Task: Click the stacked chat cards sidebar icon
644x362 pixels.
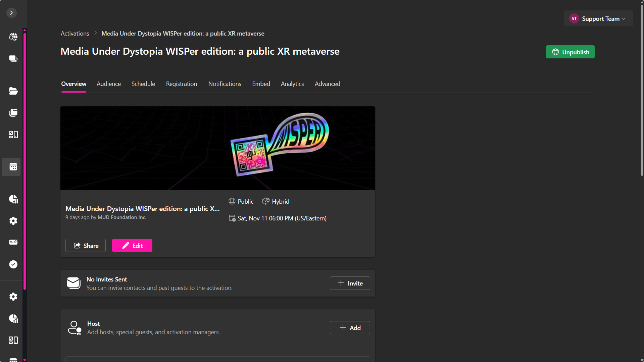Action: click(13, 59)
